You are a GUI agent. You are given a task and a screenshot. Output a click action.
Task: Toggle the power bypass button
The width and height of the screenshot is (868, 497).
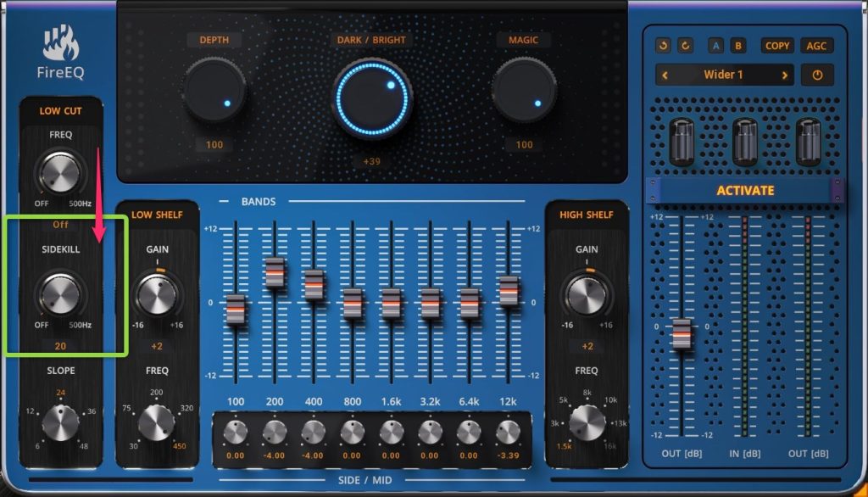pos(817,75)
